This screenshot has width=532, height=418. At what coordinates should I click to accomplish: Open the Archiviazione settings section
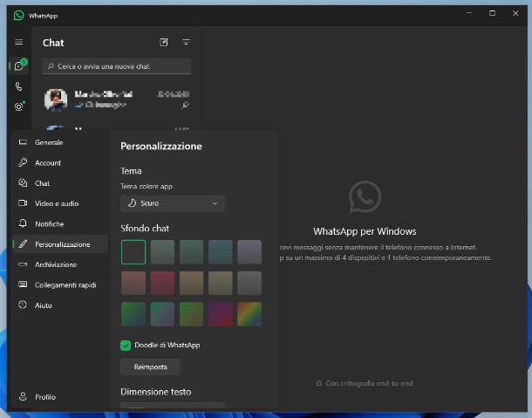[x=60, y=264]
